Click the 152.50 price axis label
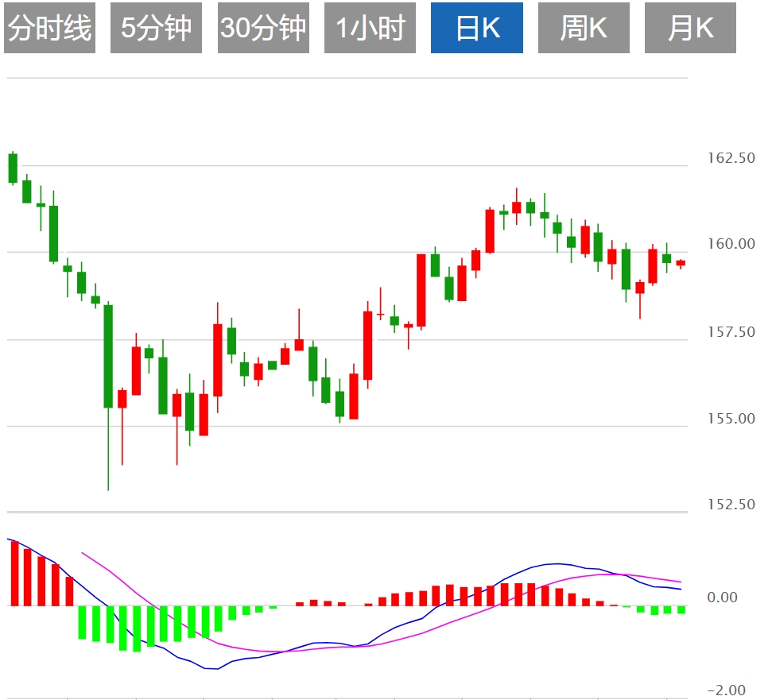This screenshot has width=772, height=700. tap(731, 505)
